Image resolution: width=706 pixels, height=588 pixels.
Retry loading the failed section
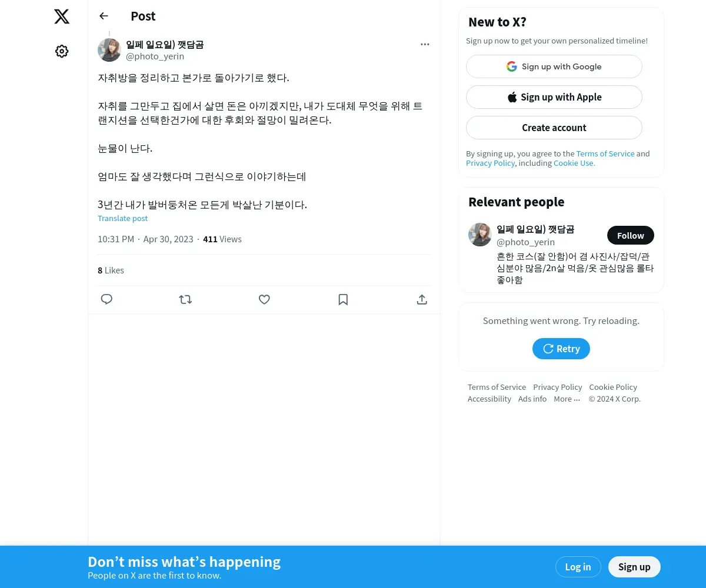561,349
